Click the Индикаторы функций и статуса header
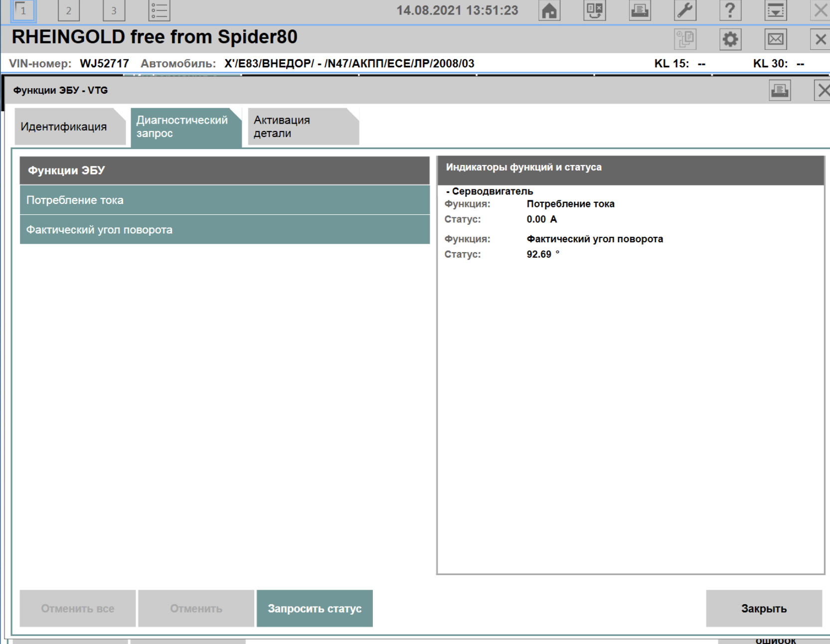 click(x=631, y=170)
